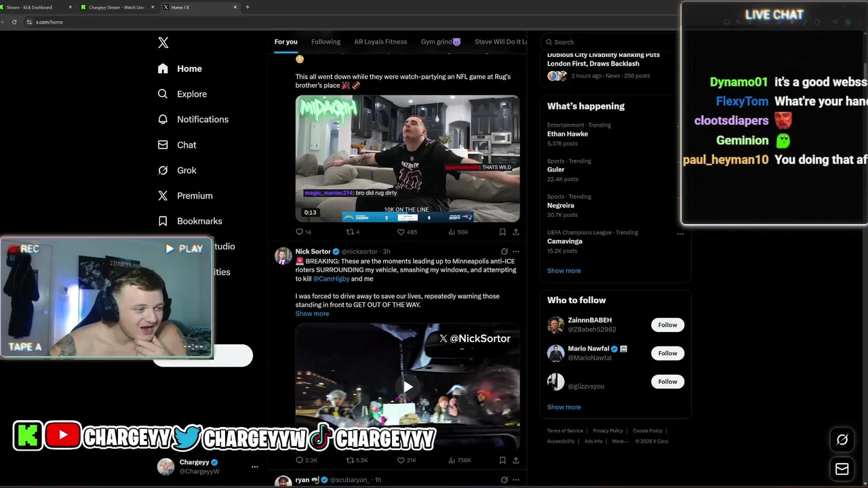Open Chat from the sidebar
The width and height of the screenshot is (868, 488).
pos(176,145)
